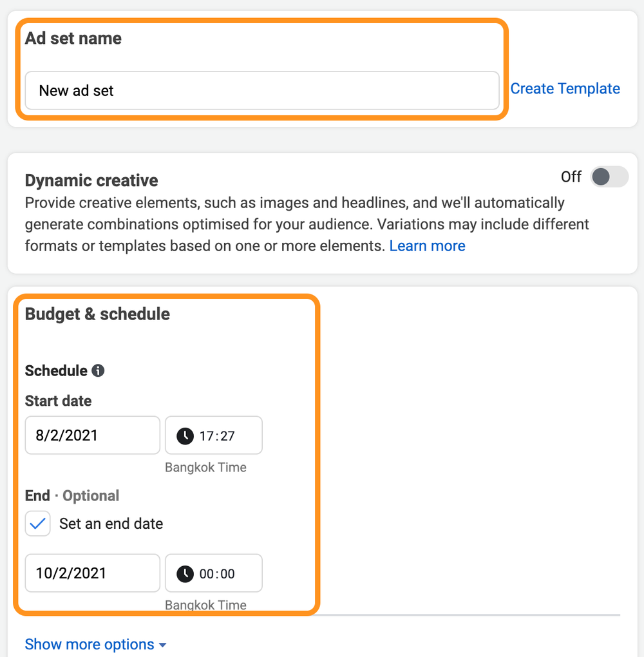
Task: Toggle the Dynamic creative switch
Action: [x=609, y=176]
